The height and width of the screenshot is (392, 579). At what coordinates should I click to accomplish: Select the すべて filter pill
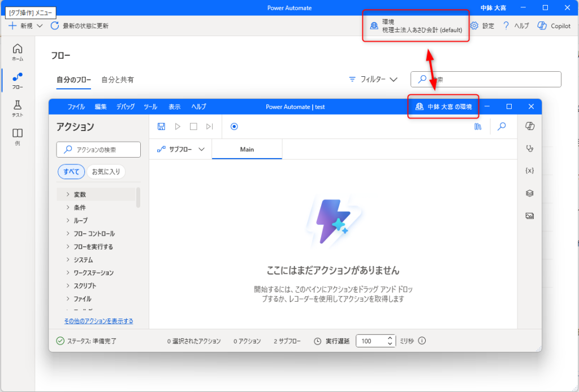click(71, 172)
